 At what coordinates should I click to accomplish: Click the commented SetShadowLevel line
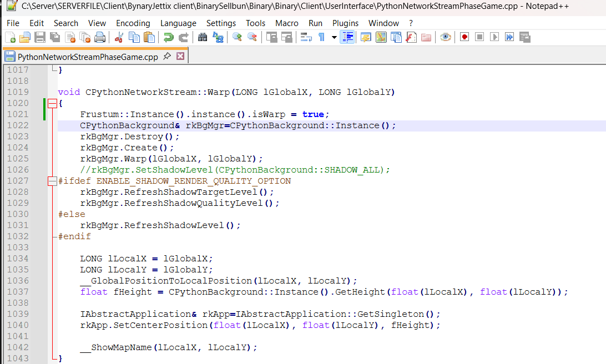click(x=235, y=170)
